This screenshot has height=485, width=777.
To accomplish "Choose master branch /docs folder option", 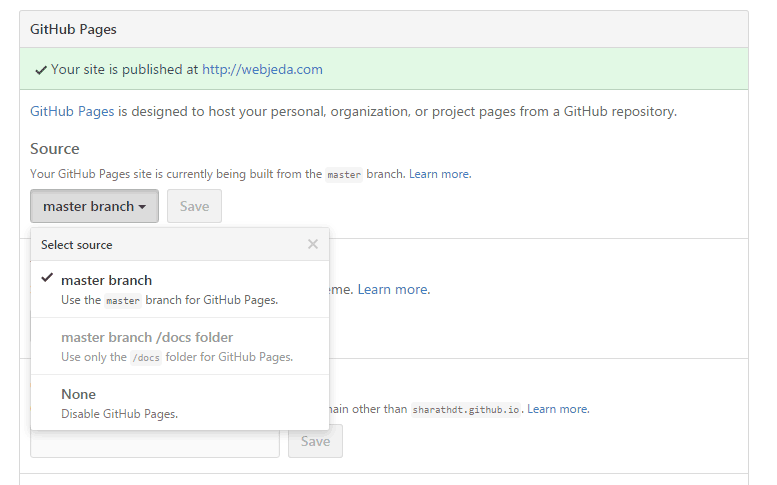I will [180, 346].
